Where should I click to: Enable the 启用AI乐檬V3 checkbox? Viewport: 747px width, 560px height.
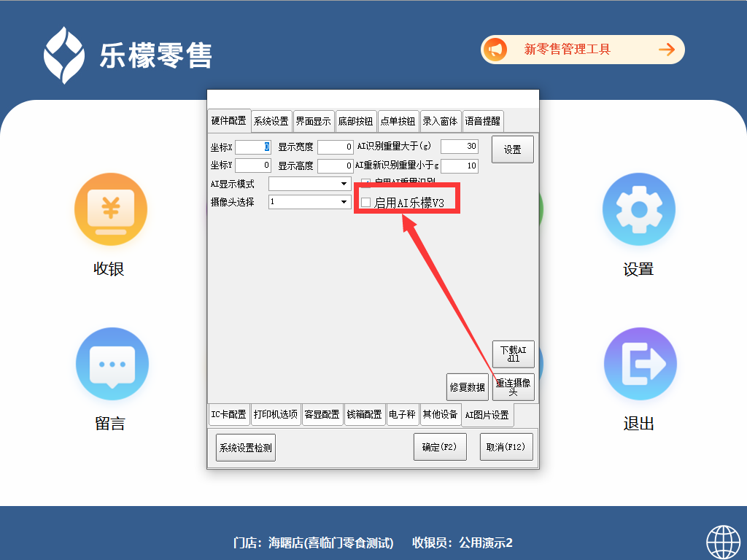366,203
